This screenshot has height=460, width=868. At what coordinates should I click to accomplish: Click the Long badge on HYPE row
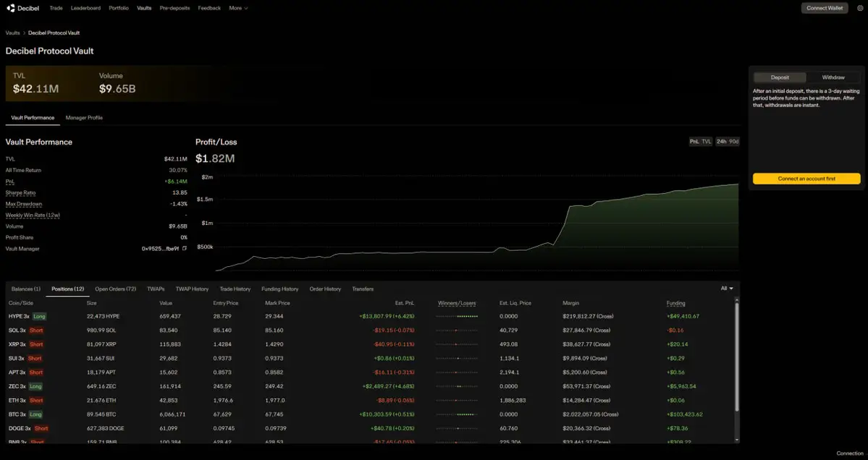(39, 316)
